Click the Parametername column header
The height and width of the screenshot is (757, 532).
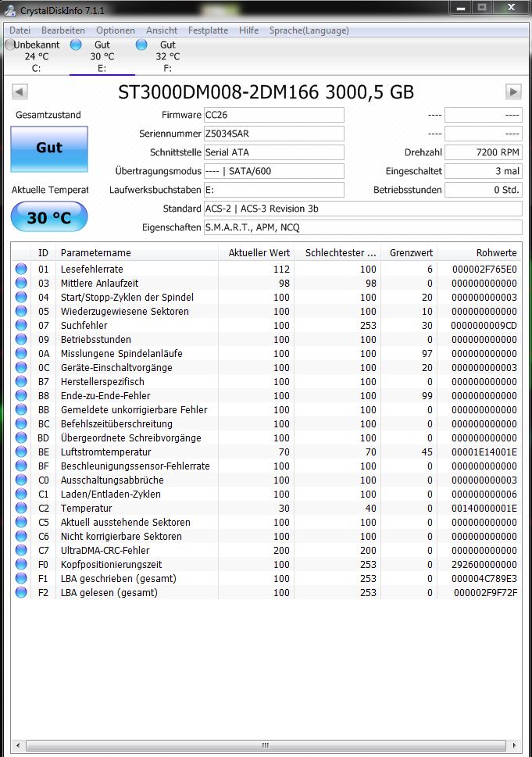[137, 252]
